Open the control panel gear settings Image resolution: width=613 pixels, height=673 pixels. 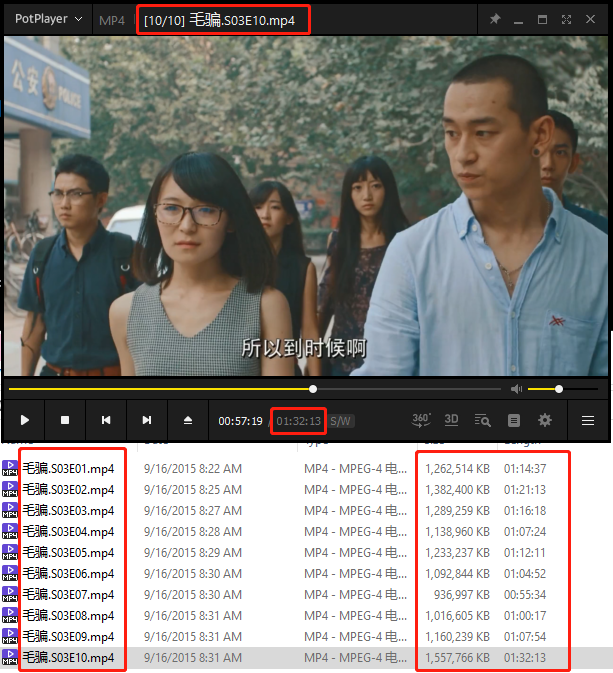[545, 420]
